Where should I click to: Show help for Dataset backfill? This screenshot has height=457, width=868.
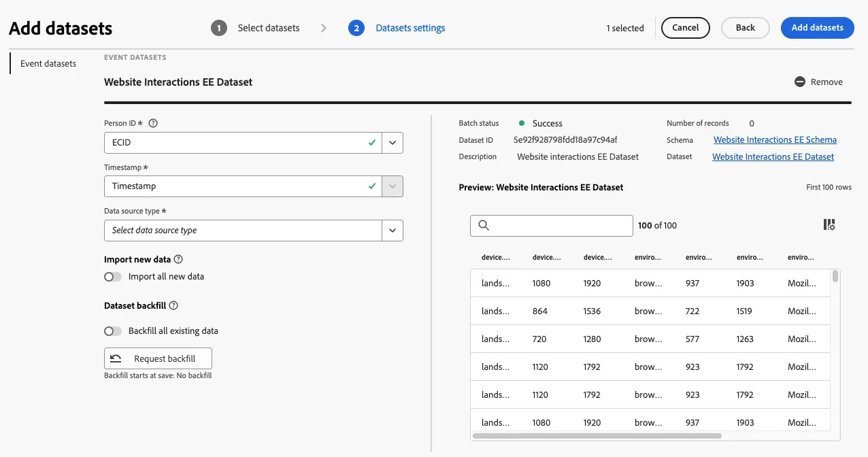click(173, 305)
